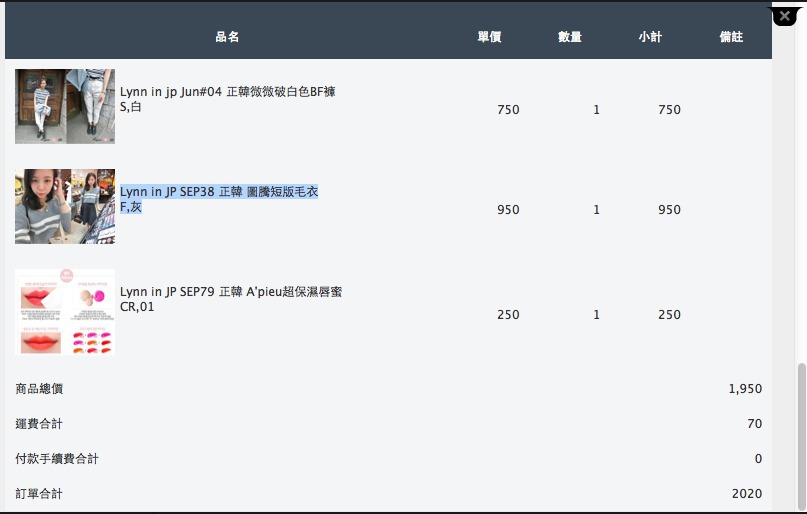Click unit price 750 of the pants
Viewport: 807px width, 514px height.
(508, 110)
